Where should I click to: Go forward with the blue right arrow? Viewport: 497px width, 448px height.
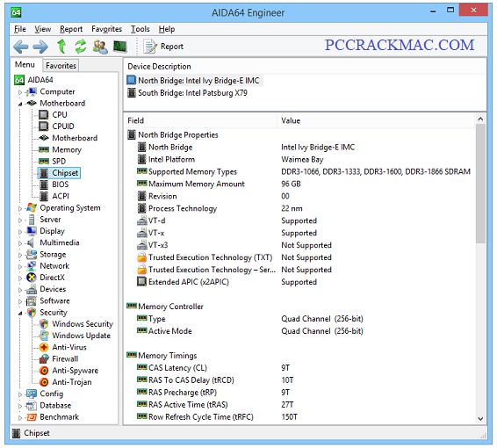pos(40,47)
